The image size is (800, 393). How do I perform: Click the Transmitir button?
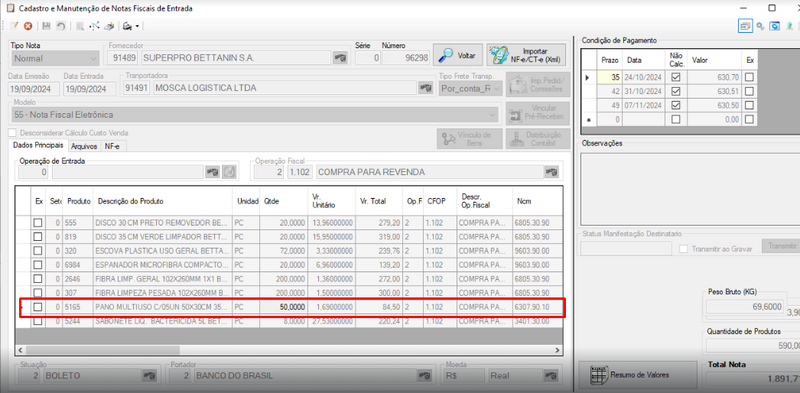(781, 246)
